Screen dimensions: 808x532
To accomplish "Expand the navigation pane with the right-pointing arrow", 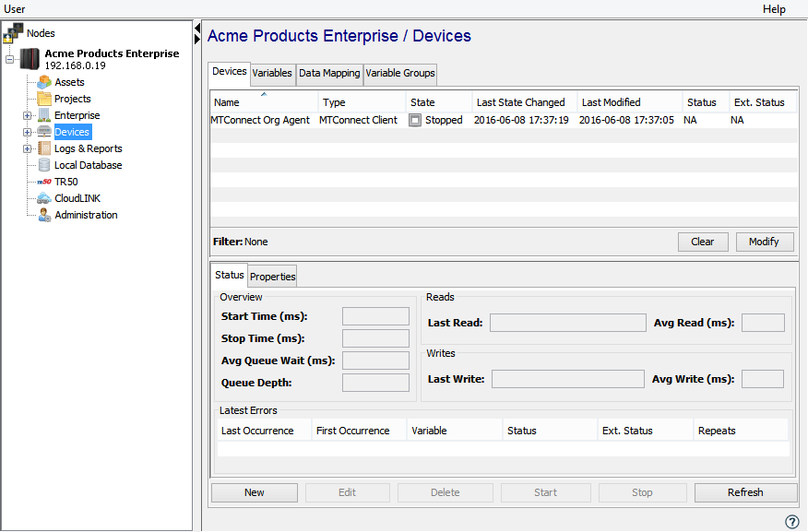I will click(197, 39).
